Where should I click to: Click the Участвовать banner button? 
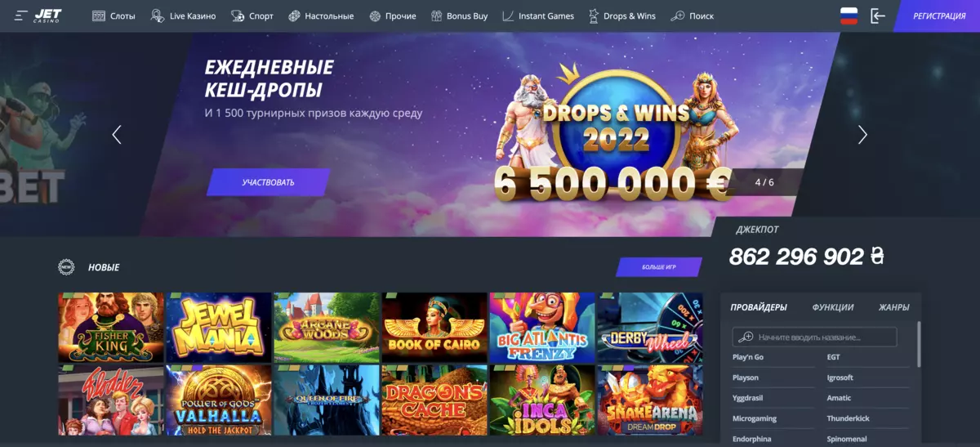click(x=268, y=182)
